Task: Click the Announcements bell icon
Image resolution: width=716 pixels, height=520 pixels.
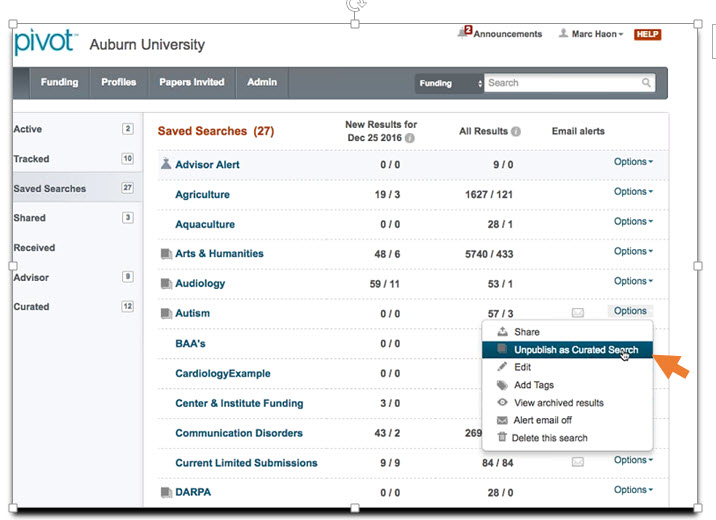Action: coord(463,33)
